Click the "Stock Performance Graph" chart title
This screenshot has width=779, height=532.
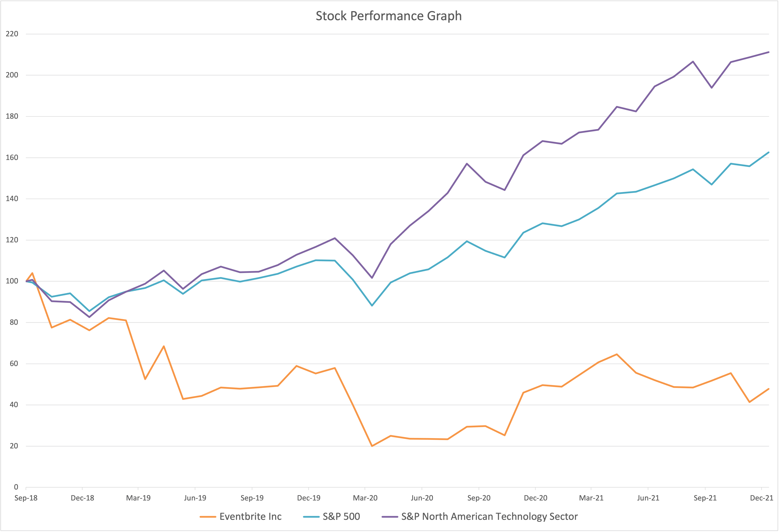[x=389, y=16]
